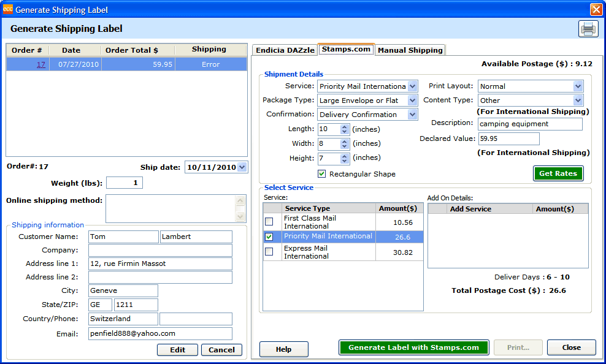The image size is (606, 364).
Task: Click the Order Total $ column header
Action: 138,50
